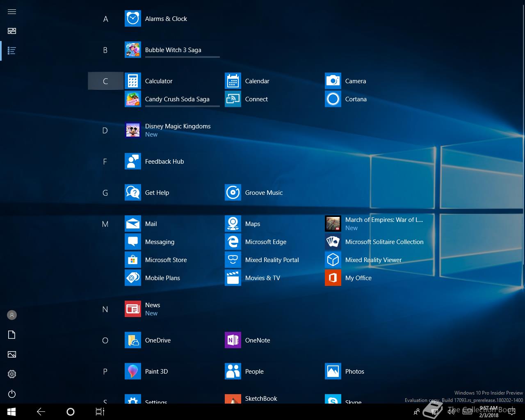
Task: Open the People app icon
Action: pyautogui.click(x=233, y=372)
